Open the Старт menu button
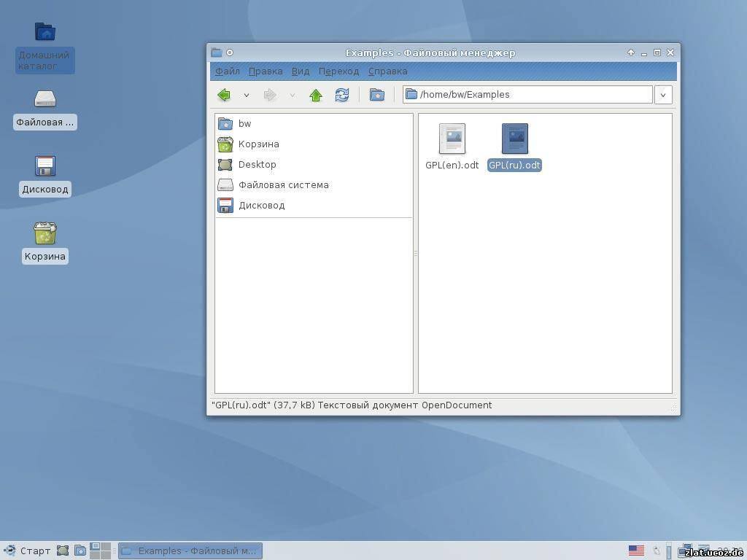The width and height of the screenshot is (747, 560). coord(27,551)
